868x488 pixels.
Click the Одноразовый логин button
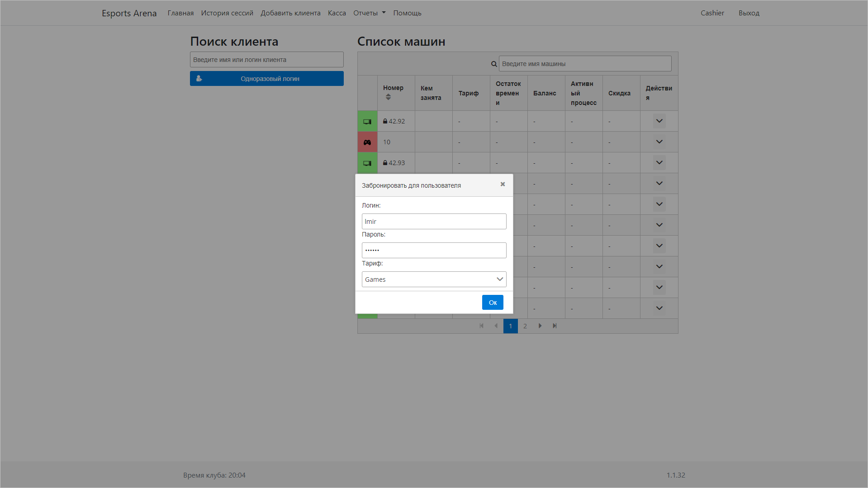[266, 79]
